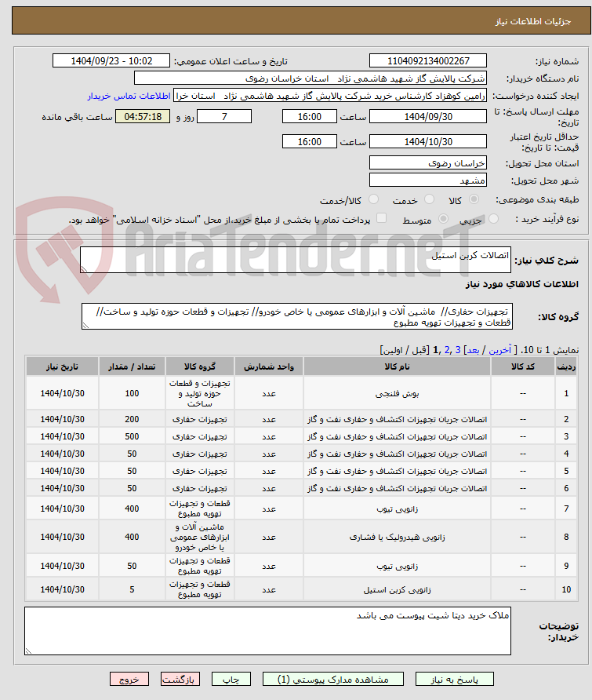Click the remaining days field showing 7
Screen dimensions: 592x700
[x=224, y=116]
